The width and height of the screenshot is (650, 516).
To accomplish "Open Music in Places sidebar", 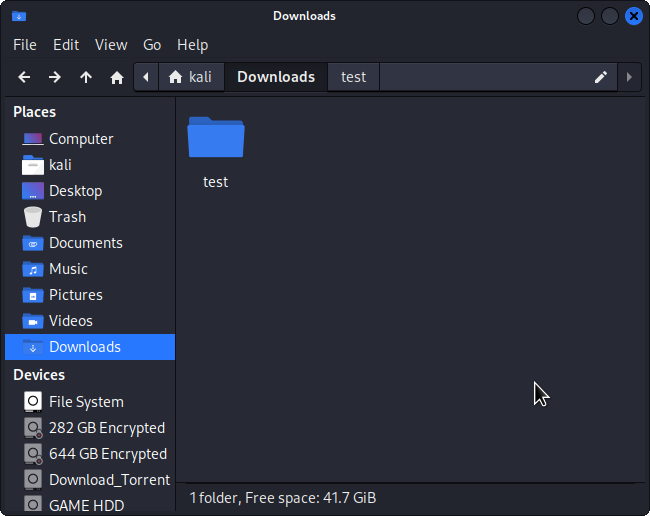I will 90,269.
